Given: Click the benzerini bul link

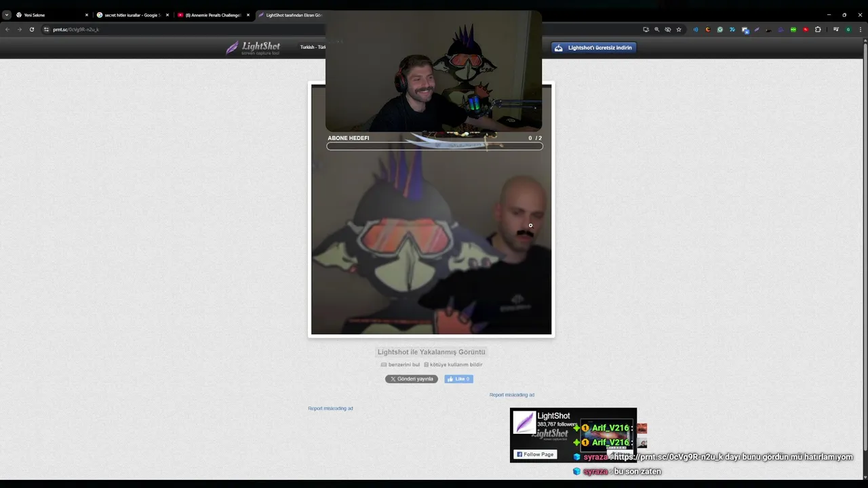Looking at the screenshot, I should point(400,365).
